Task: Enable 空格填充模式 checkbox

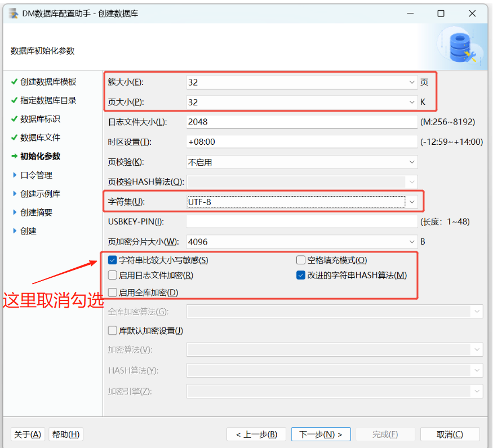Action: tap(301, 260)
